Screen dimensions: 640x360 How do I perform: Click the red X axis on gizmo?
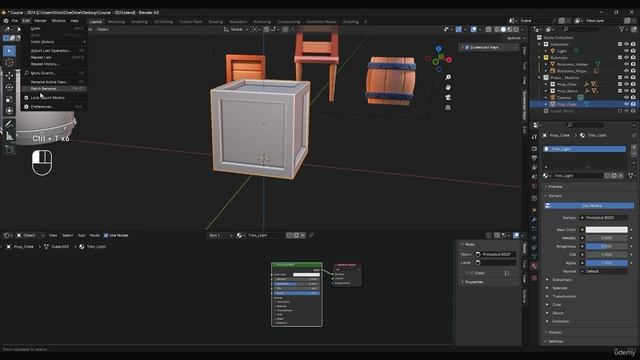click(x=449, y=60)
